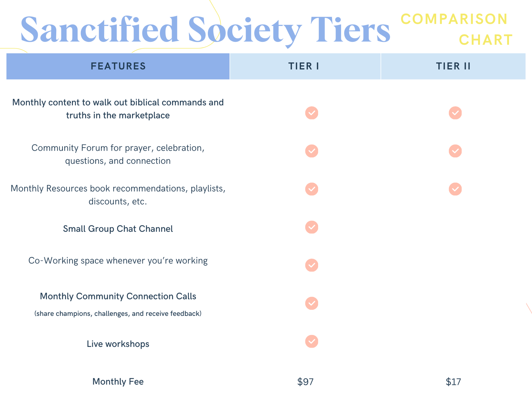
Task: Click Tier I checkmark for Community Forum
Action: (x=311, y=151)
